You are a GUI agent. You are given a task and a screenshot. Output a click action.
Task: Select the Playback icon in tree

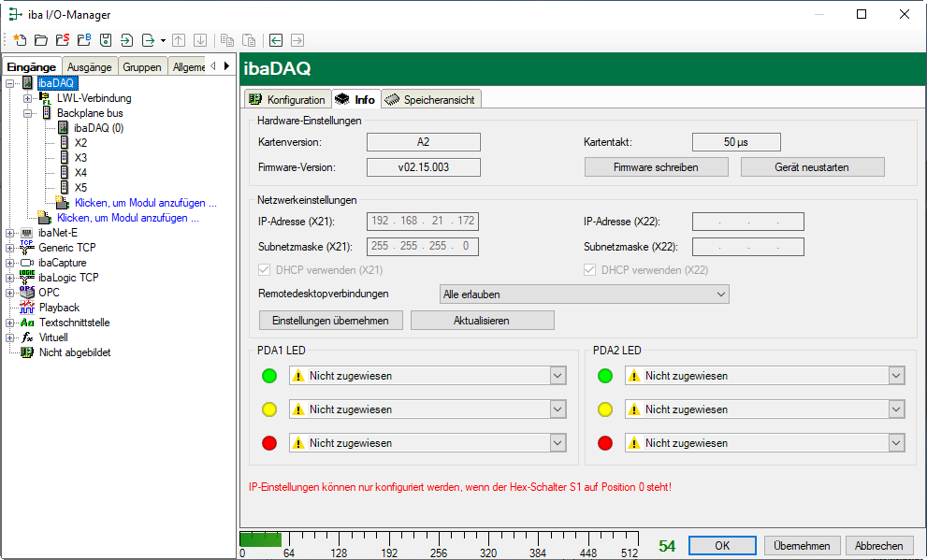pos(27,308)
